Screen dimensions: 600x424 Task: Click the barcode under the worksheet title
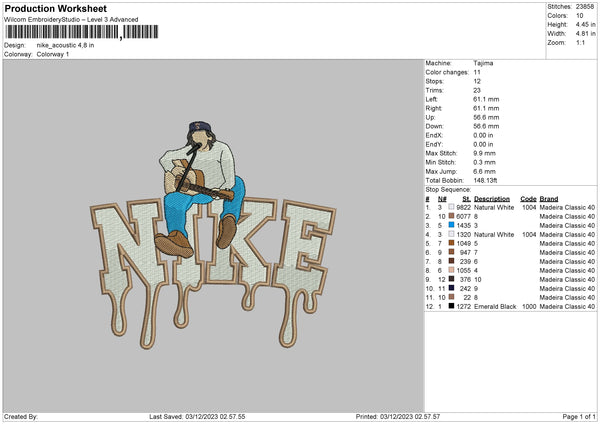[82, 32]
